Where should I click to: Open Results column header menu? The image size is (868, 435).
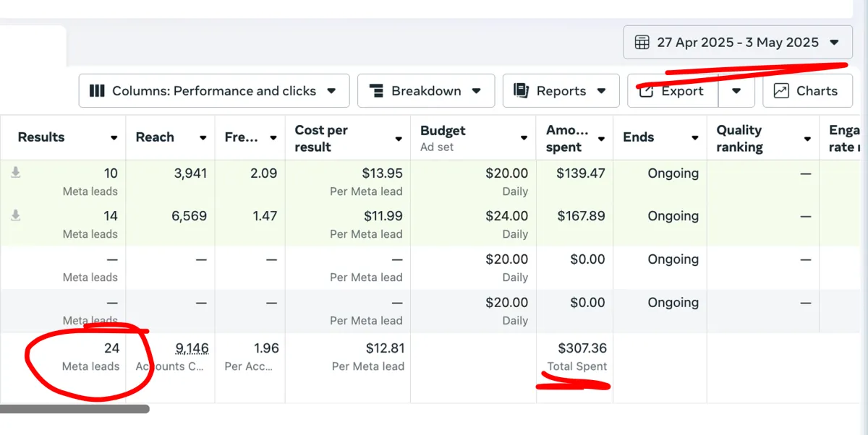coord(114,138)
